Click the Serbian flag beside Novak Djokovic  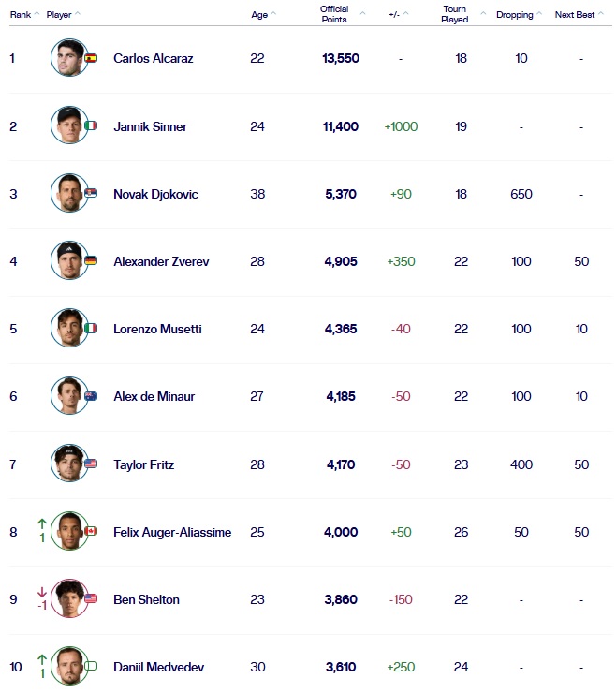tap(91, 193)
